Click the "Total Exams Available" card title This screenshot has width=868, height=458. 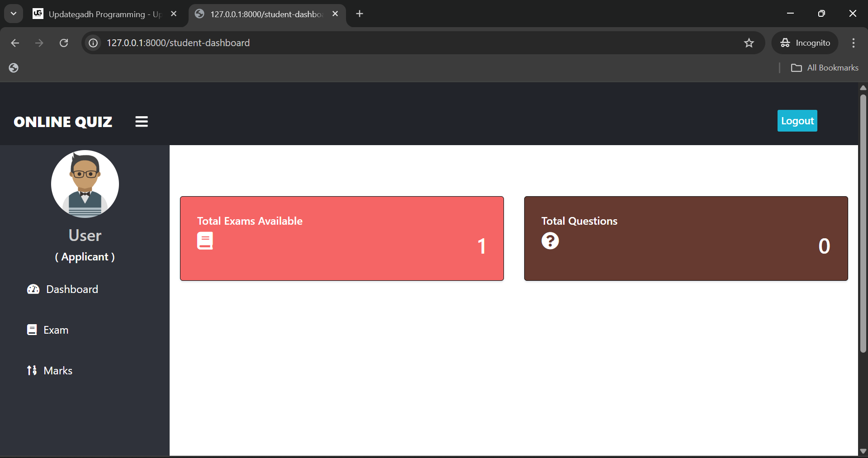click(x=250, y=221)
